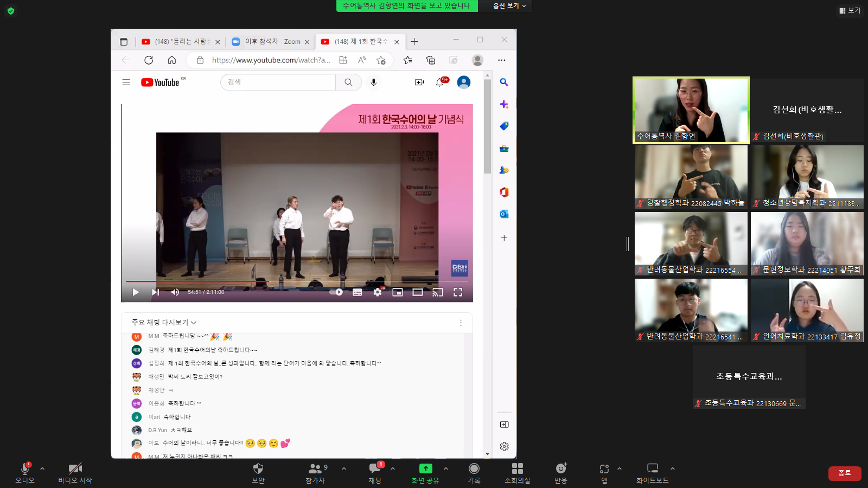Click the red 종료 button to end the meeting
868x488 pixels.
tap(844, 473)
